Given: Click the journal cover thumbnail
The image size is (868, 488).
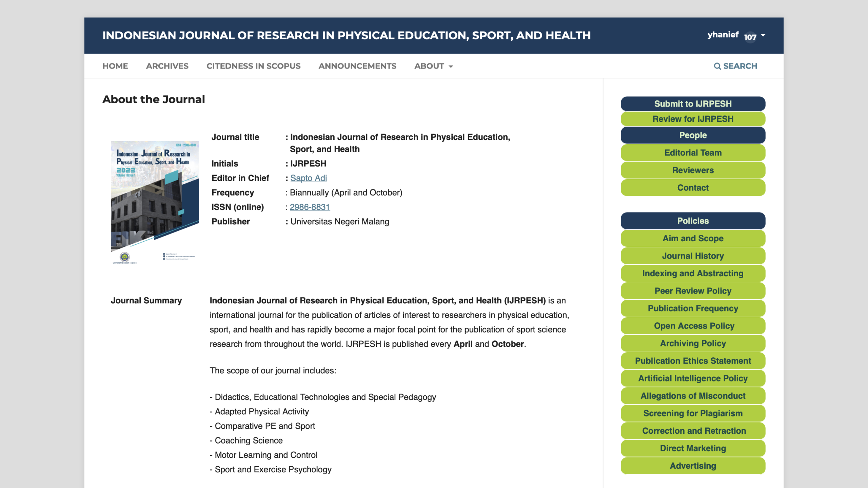Looking at the screenshot, I should point(155,203).
